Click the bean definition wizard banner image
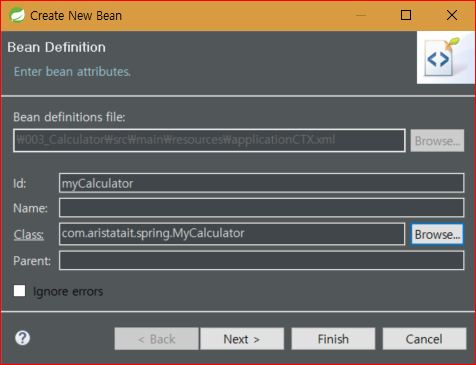Viewport: 476px width, 365px height. [x=445, y=57]
